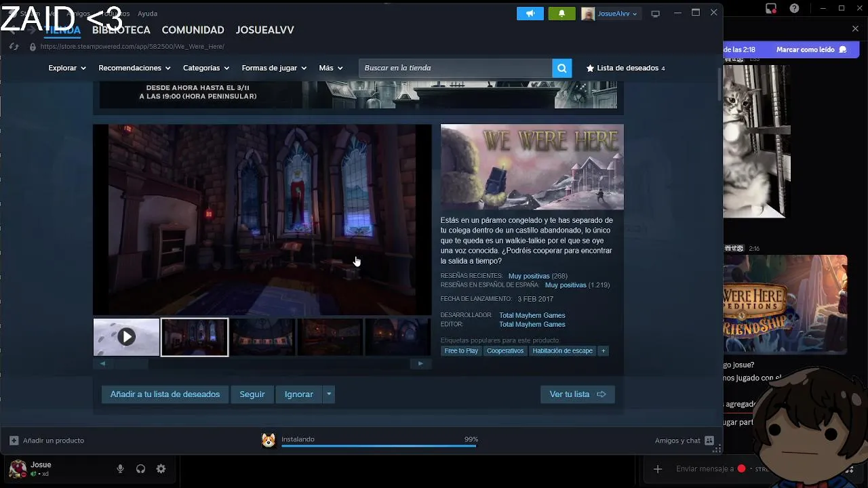Screen dimensions: 868x488
Task: Click the Steam announcements megaphone icon
Action: 530,14
